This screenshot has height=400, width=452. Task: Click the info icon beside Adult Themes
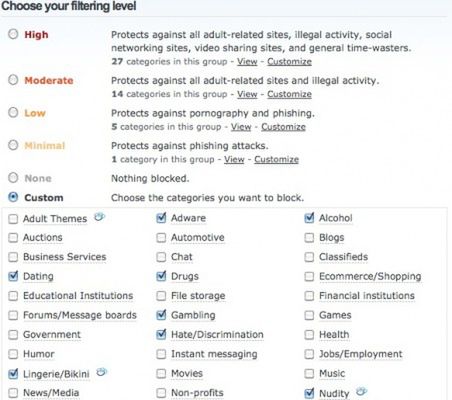pos(99,217)
